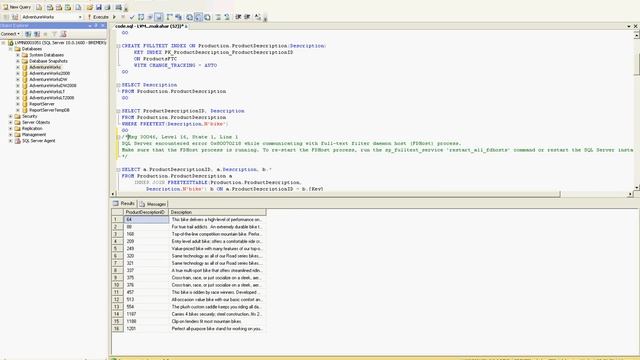The width and height of the screenshot is (640, 360).
Task: Expand the Security folder node
Action: [x=11, y=116]
